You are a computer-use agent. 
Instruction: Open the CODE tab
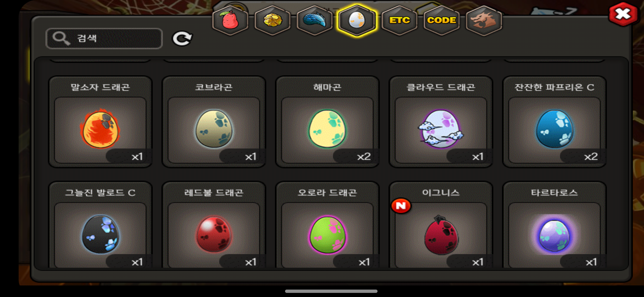click(442, 20)
